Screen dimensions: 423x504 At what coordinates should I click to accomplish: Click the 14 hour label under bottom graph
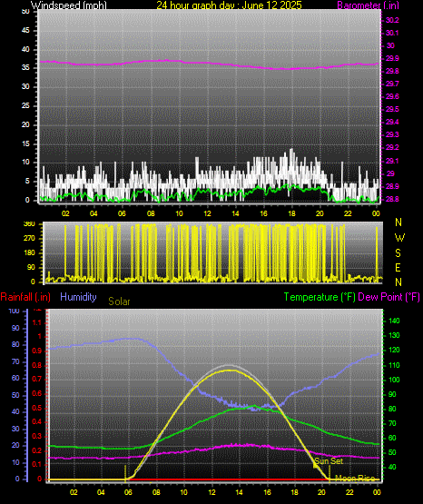click(x=239, y=492)
